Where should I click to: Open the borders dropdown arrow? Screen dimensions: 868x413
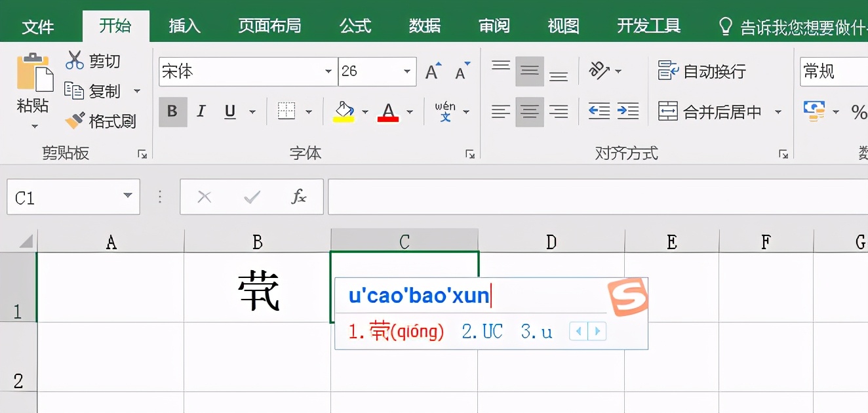(x=309, y=112)
